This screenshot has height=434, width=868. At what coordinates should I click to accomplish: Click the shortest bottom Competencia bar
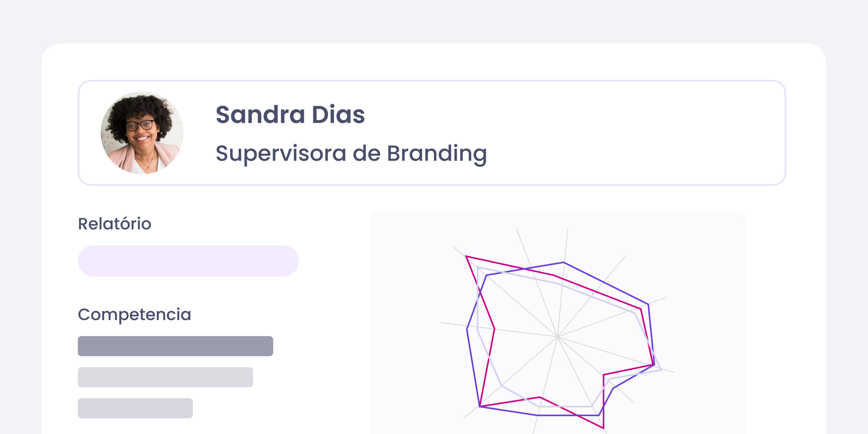tap(135, 408)
